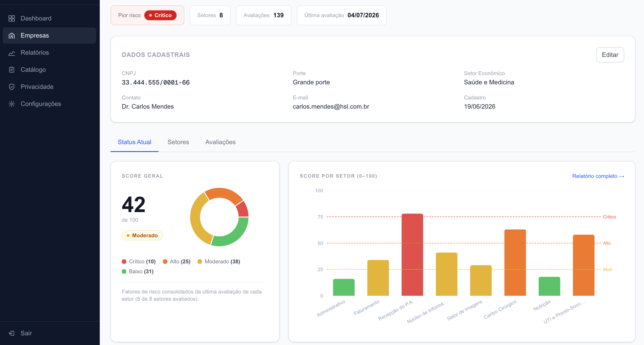Click the green segment of the donut chart

tap(234, 237)
